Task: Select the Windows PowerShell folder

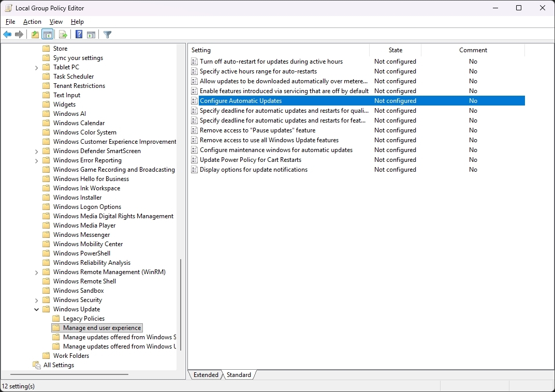Action: (x=81, y=253)
